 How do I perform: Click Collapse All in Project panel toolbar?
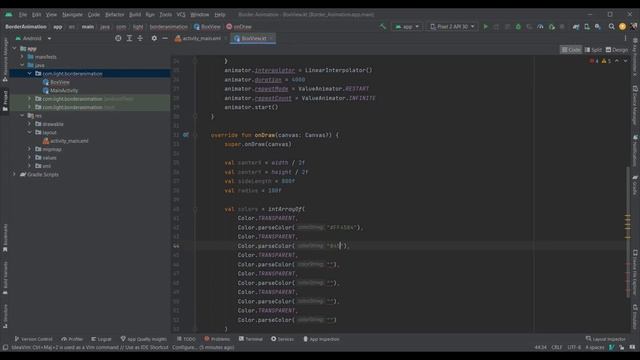140,38
